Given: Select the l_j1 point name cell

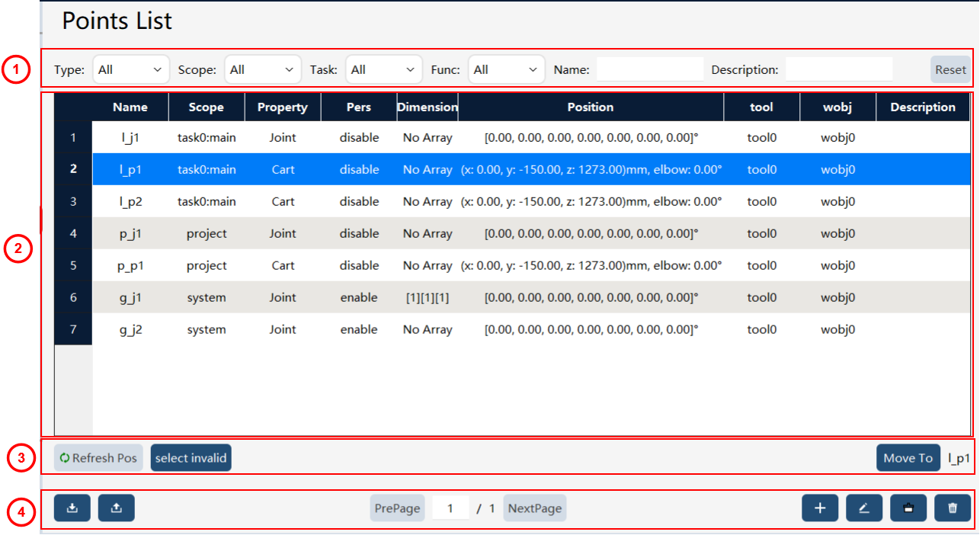Looking at the screenshot, I should (x=130, y=138).
